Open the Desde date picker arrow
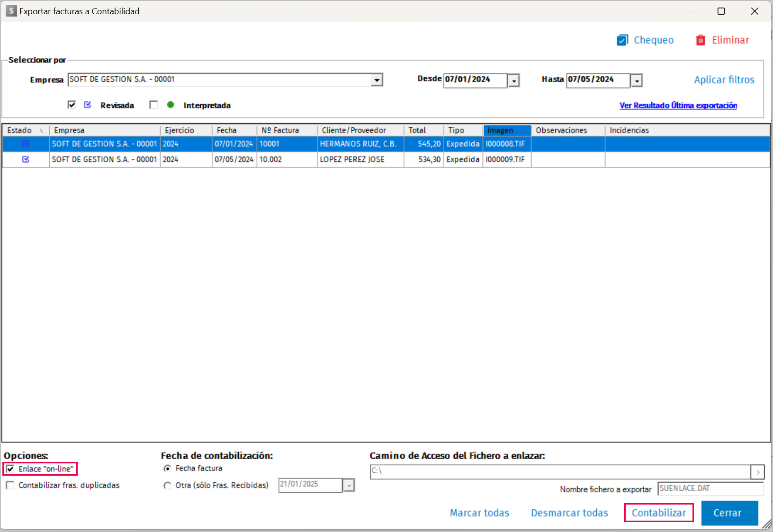This screenshot has height=532, width=773. point(514,81)
